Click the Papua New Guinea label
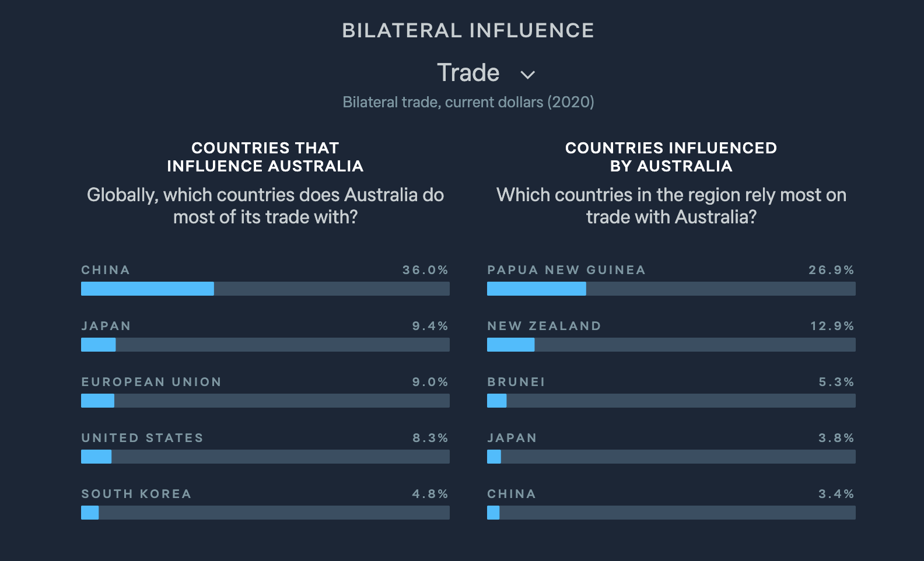 (566, 270)
